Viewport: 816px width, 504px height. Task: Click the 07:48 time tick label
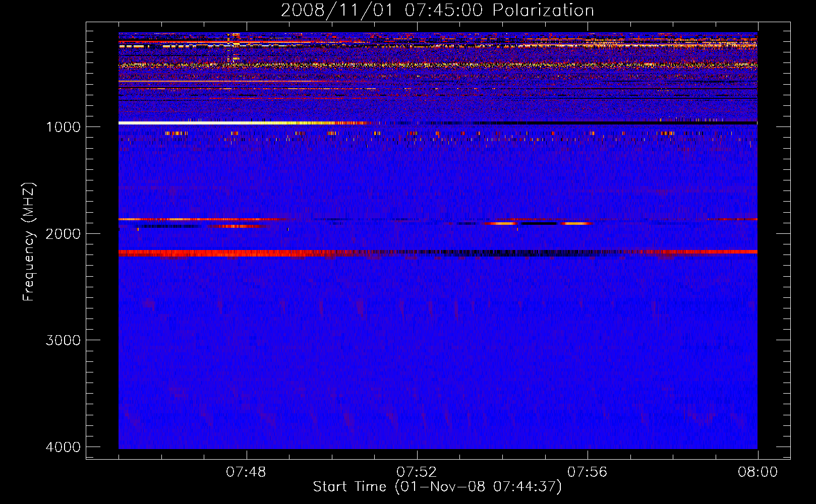[x=246, y=472]
